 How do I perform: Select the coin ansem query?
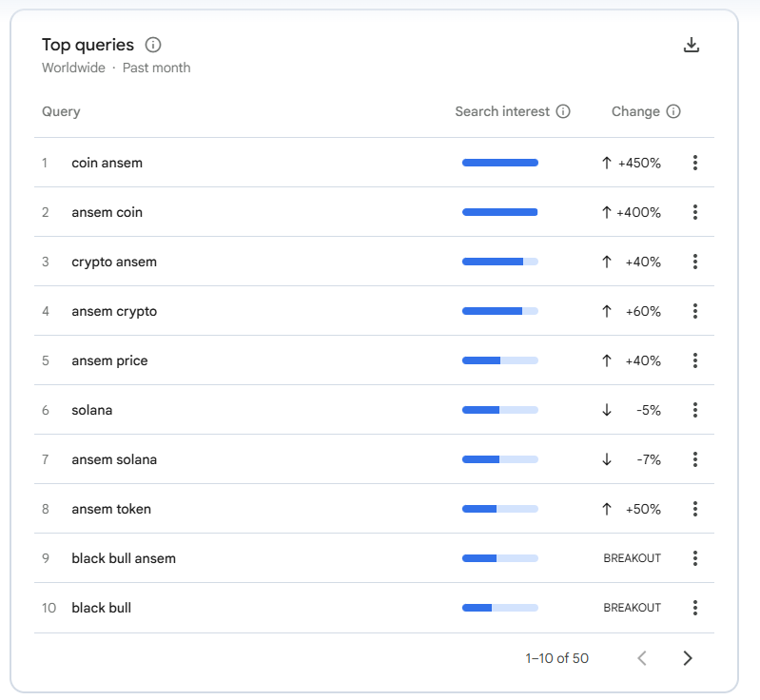tap(107, 163)
